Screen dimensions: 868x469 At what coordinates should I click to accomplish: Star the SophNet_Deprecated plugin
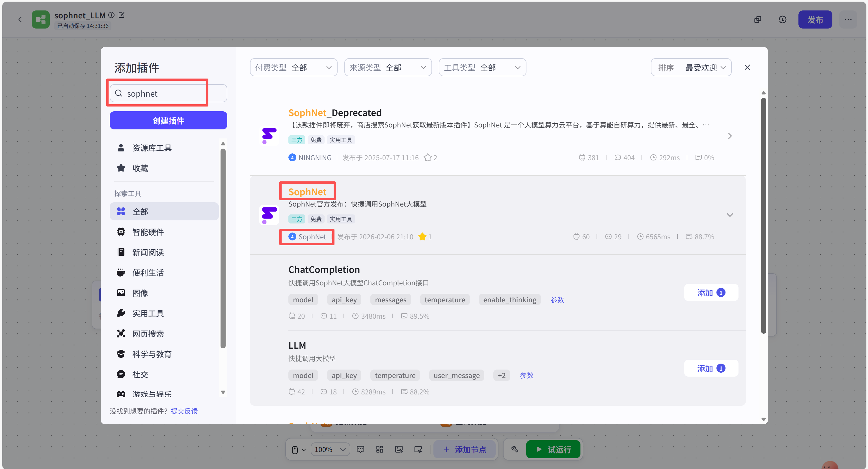coord(428,157)
